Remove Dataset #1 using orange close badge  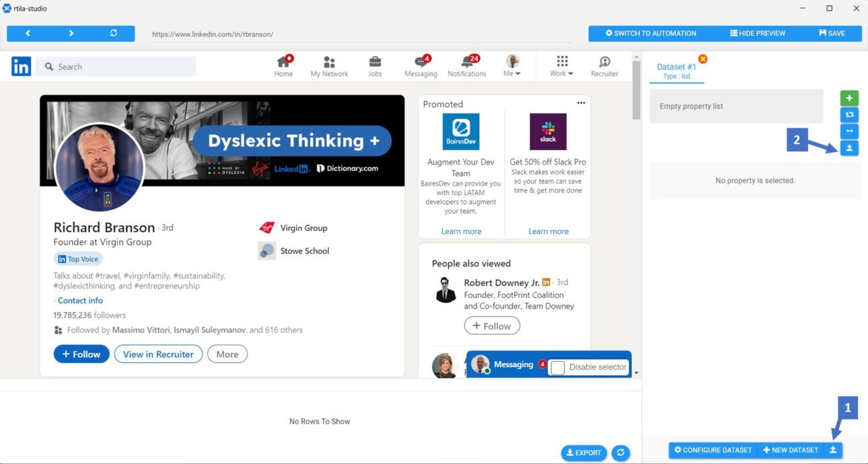pyautogui.click(x=702, y=59)
